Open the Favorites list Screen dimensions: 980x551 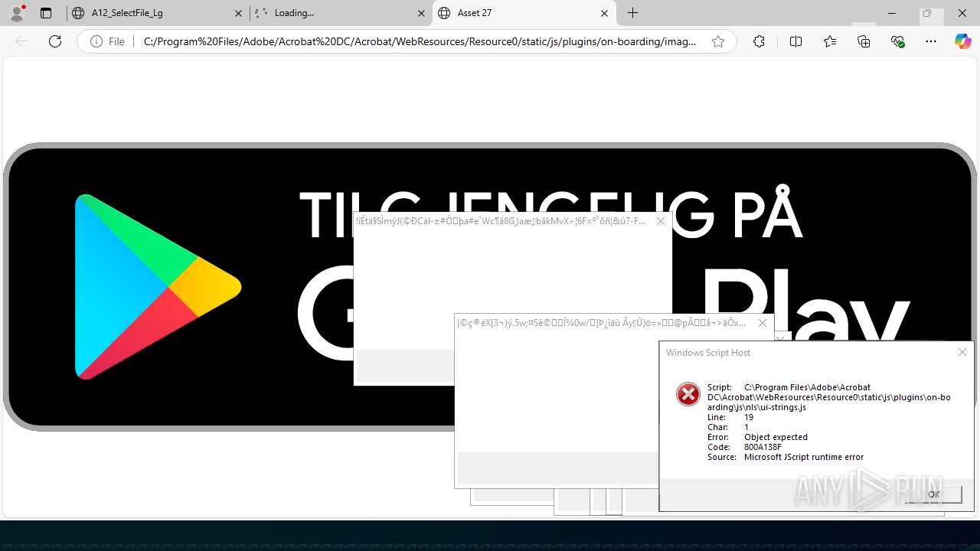tap(830, 41)
